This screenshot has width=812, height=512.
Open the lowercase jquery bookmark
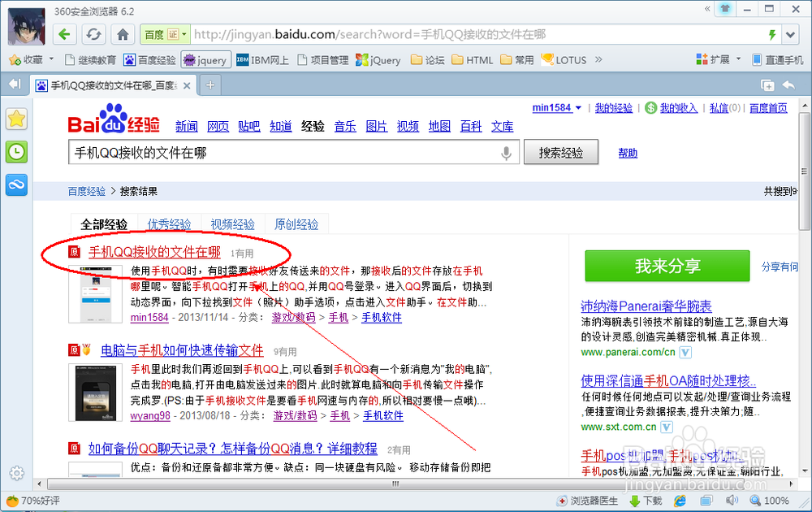coord(206,60)
